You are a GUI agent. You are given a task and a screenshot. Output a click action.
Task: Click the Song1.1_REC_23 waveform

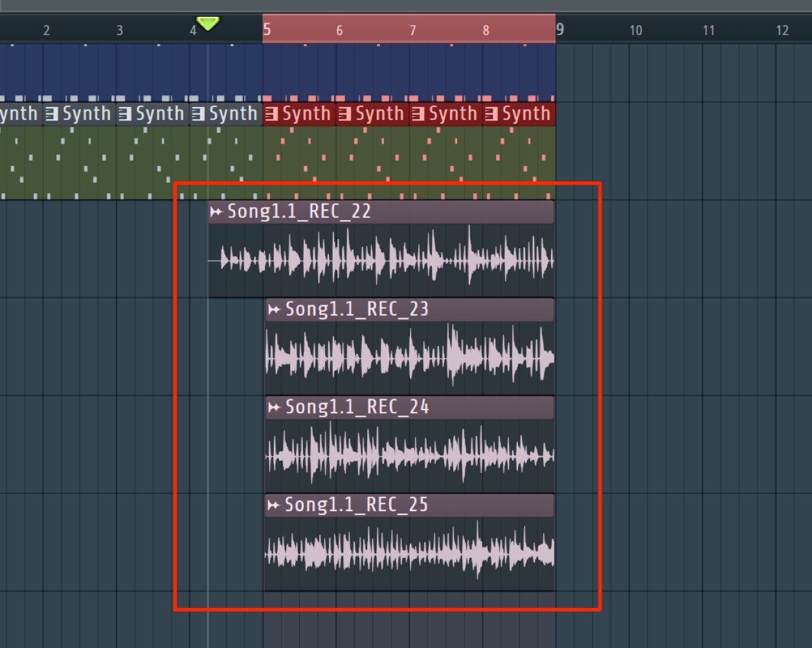coord(410,358)
